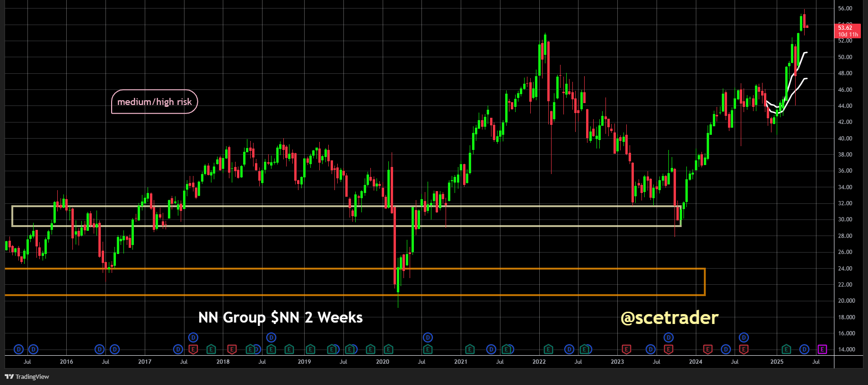
Task: Click the 56.00 price scale label
Action: click(845, 9)
